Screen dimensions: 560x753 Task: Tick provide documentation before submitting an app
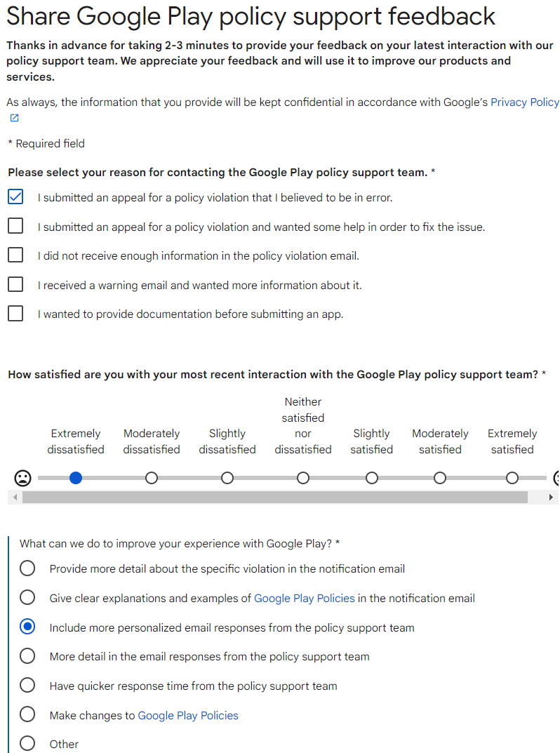[x=15, y=314]
